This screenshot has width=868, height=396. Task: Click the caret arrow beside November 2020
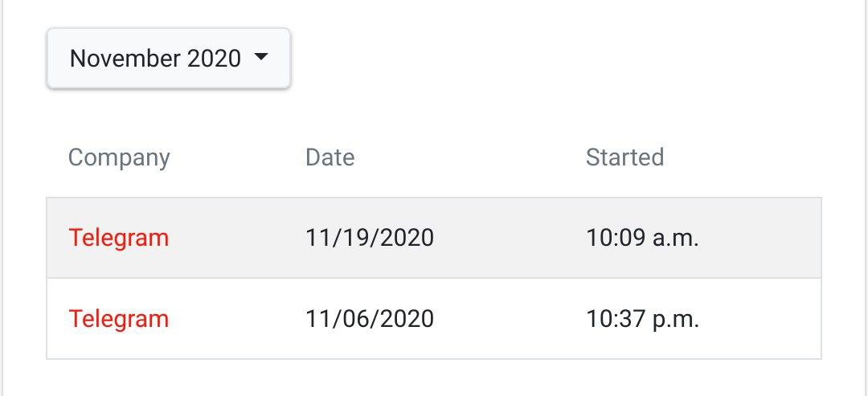click(260, 56)
